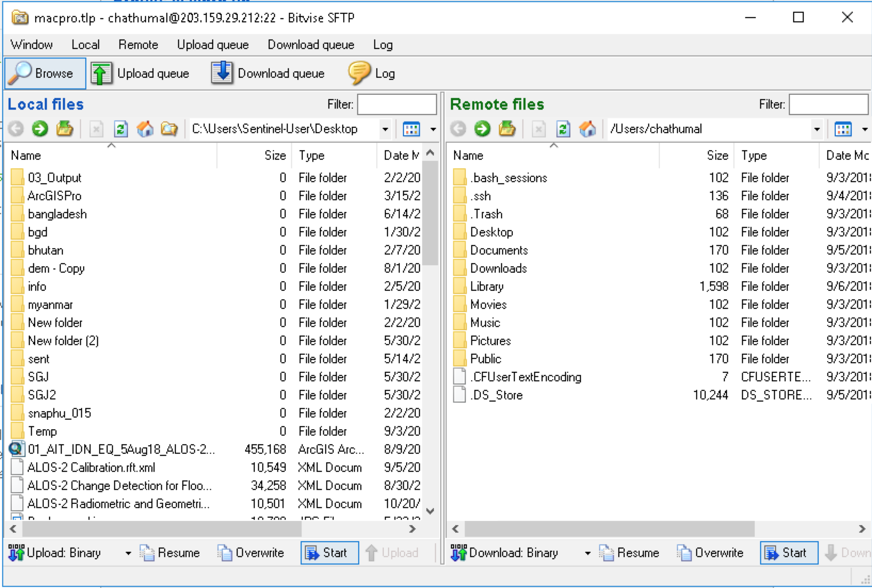Expand the local path dropdown
Screen dimensions: 872x588
[385, 129]
